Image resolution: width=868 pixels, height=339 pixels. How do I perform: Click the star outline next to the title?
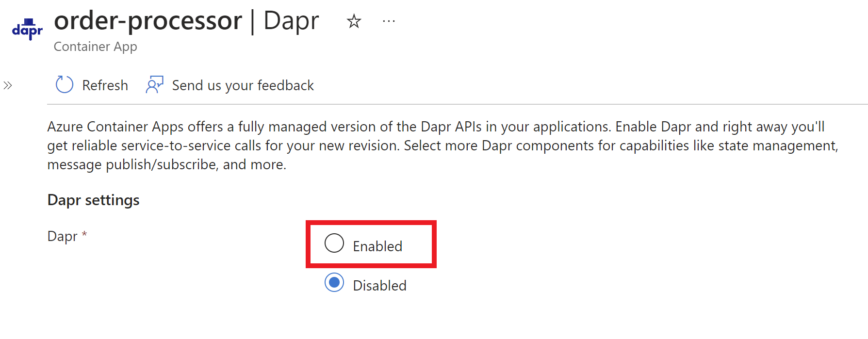(x=354, y=21)
